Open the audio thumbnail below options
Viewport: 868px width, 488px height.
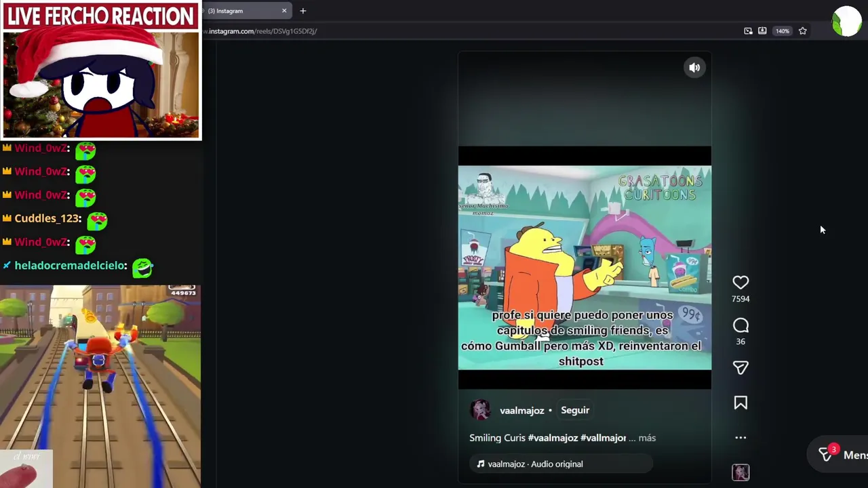(741, 472)
